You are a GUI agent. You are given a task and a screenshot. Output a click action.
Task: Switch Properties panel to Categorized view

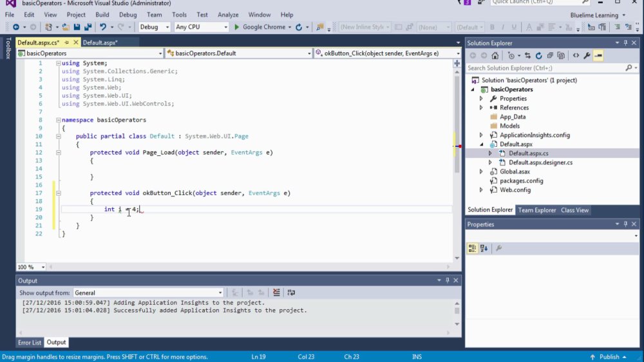[472, 248]
